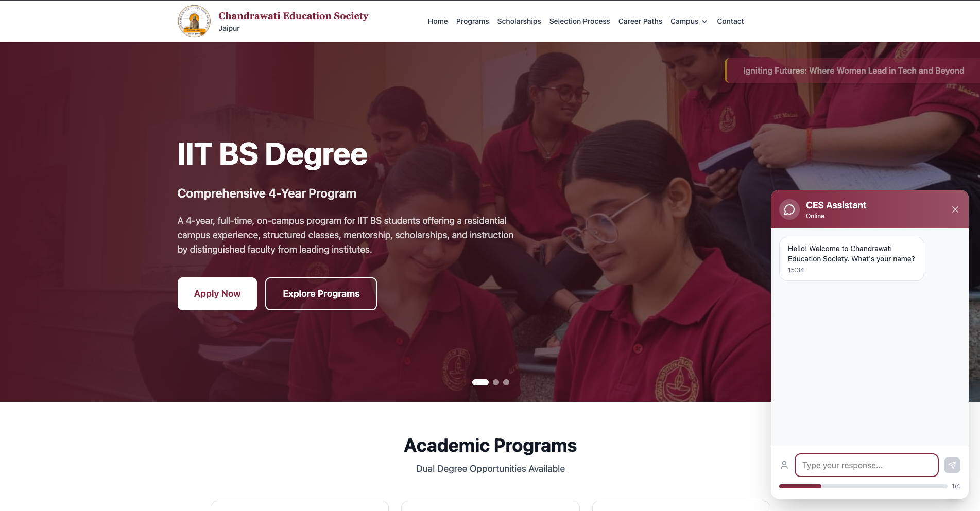Select the second carousel slide dot

point(495,382)
